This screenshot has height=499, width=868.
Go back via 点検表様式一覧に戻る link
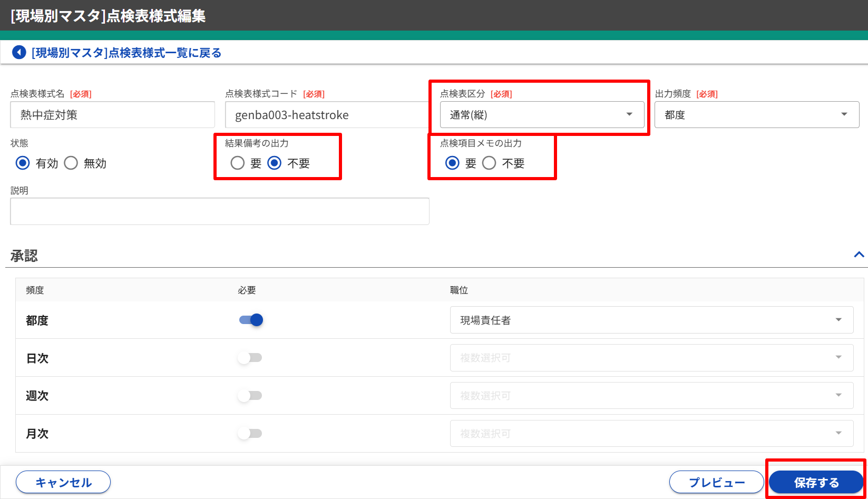click(x=126, y=53)
